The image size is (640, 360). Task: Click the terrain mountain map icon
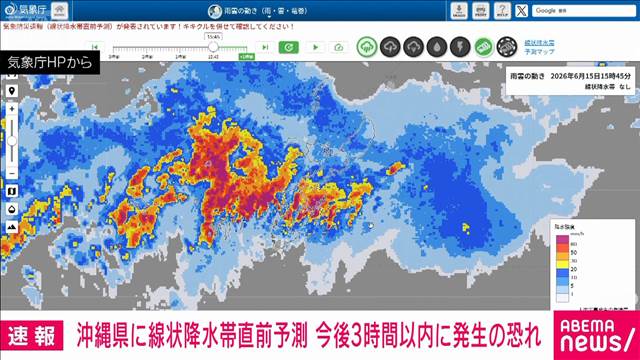pos(12,227)
